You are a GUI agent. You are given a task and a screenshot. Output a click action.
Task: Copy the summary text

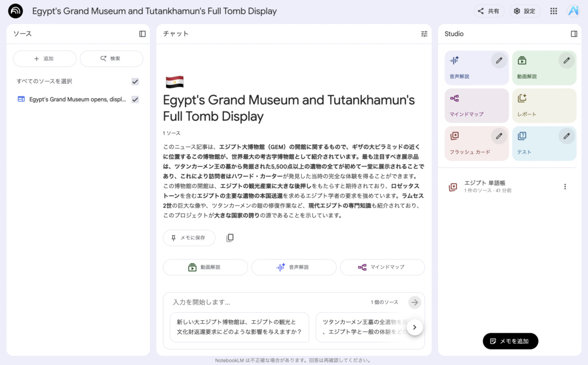point(230,238)
